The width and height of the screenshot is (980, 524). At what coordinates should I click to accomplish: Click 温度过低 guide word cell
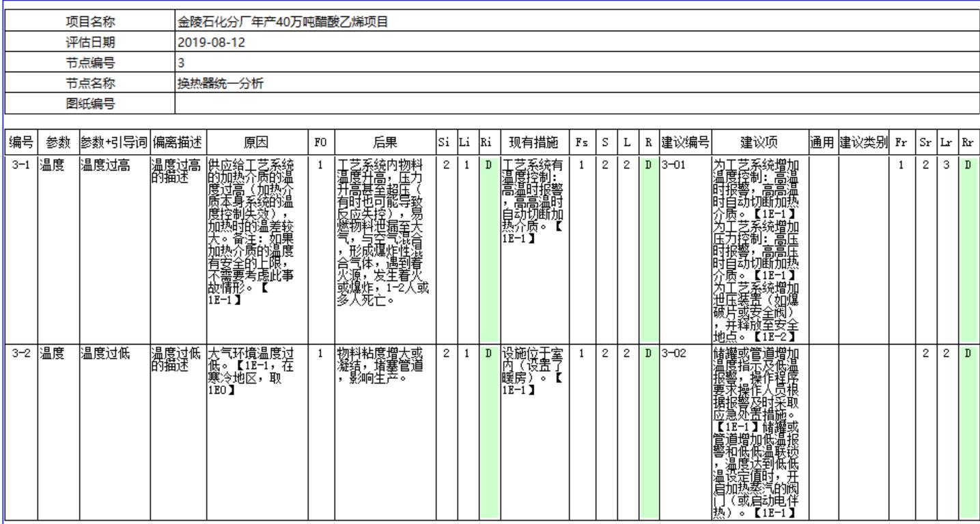tap(113, 433)
